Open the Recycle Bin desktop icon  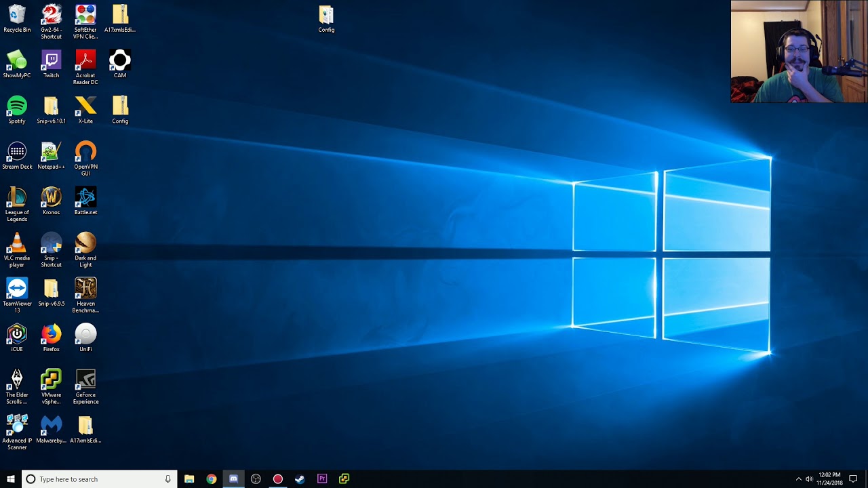pyautogui.click(x=17, y=18)
